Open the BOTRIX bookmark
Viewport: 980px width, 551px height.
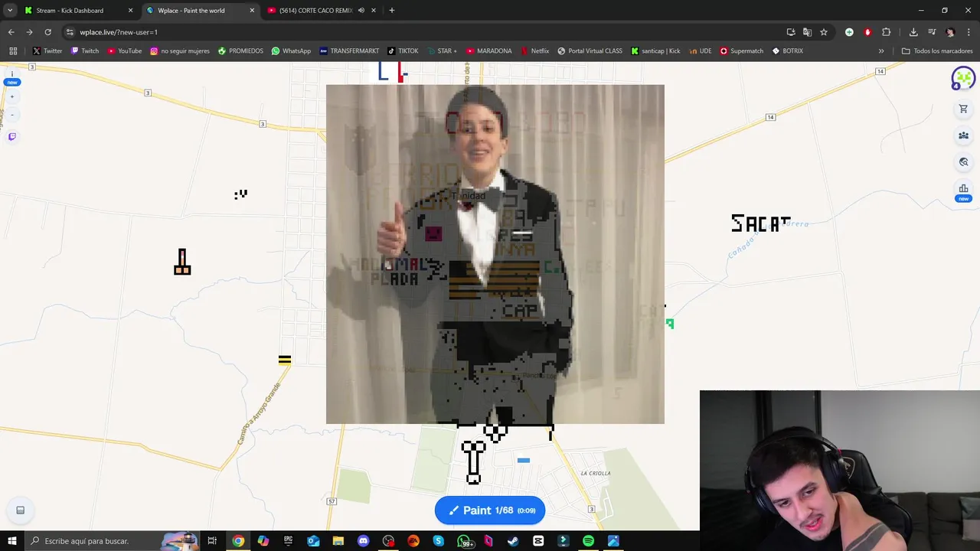click(x=787, y=51)
